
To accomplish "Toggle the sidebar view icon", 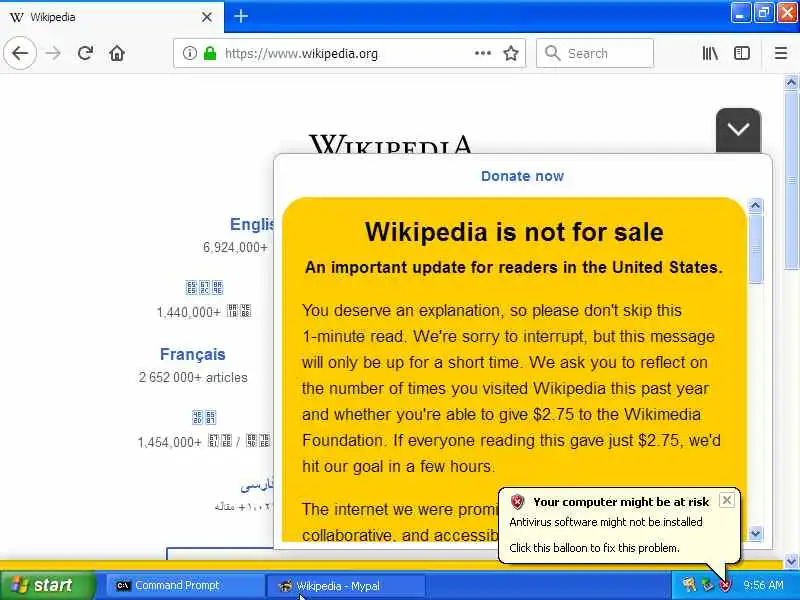I will click(742, 53).
